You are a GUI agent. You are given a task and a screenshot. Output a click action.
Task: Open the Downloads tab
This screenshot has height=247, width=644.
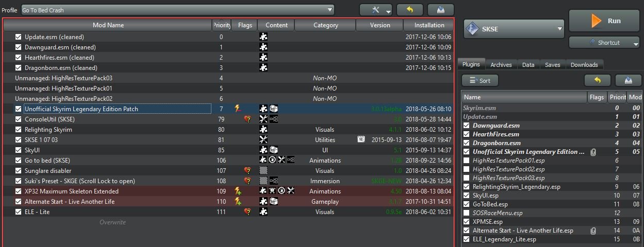(x=584, y=65)
